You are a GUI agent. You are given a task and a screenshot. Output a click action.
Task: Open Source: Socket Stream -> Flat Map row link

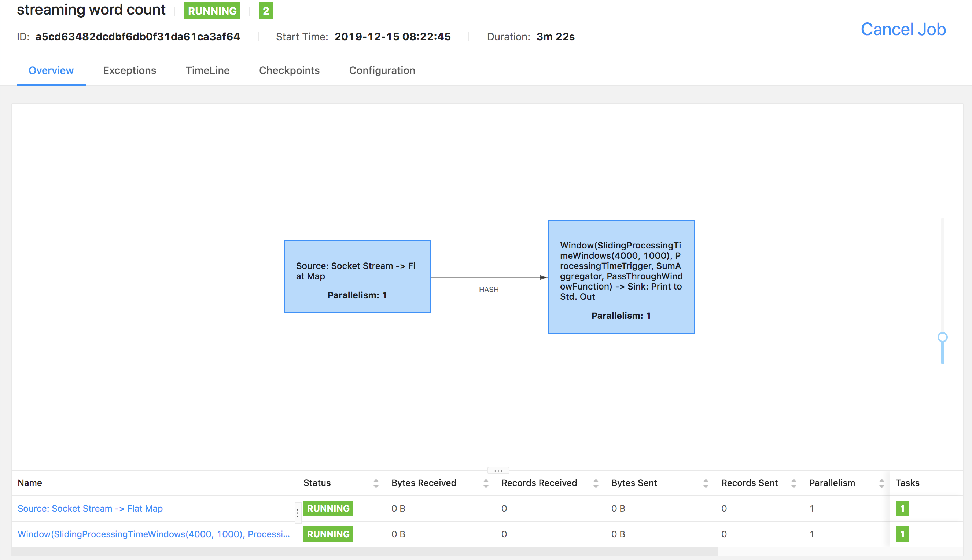(x=90, y=508)
